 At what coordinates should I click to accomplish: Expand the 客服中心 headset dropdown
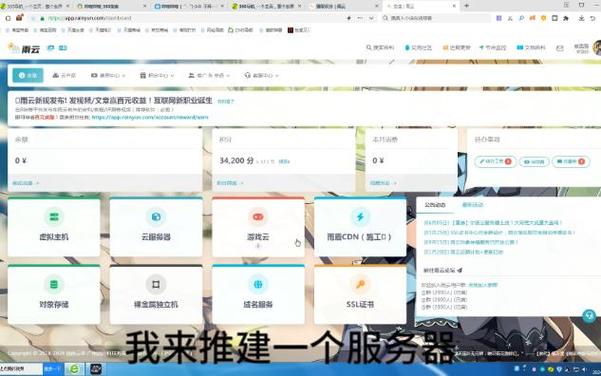tap(261, 76)
